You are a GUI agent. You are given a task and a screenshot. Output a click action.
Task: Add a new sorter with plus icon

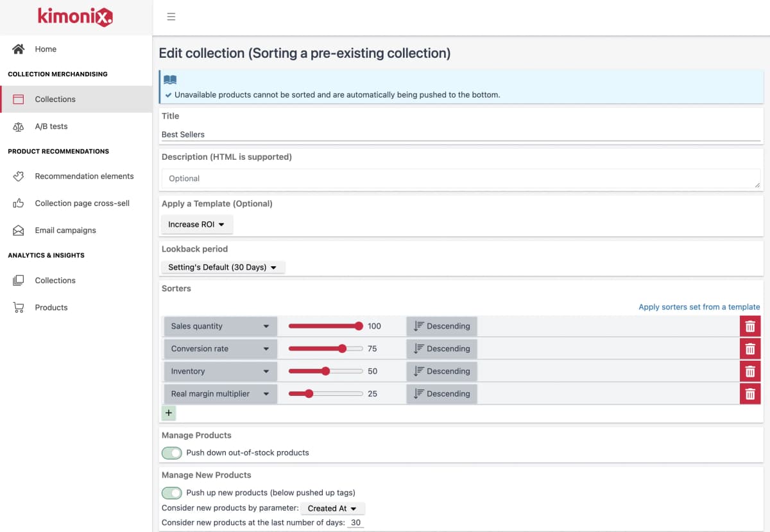169,413
